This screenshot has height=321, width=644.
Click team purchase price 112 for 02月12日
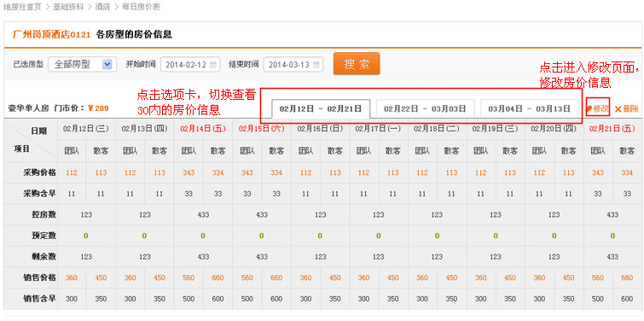[x=72, y=172]
